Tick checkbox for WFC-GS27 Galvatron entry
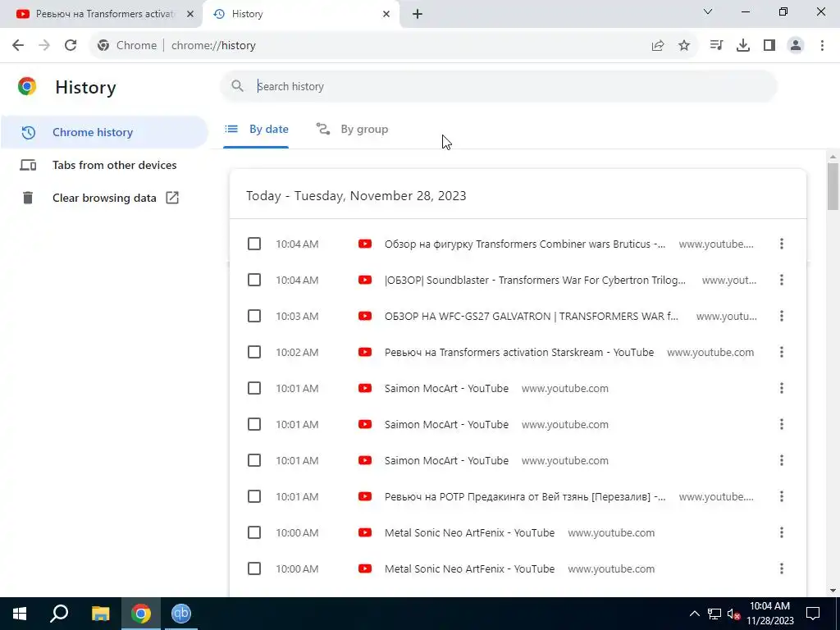The width and height of the screenshot is (840, 630). coord(254,316)
